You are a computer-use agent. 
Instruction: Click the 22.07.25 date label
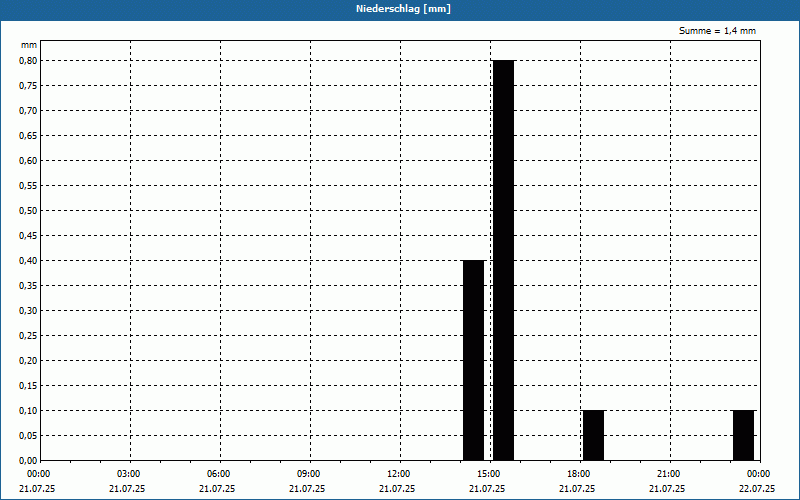click(x=757, y=489)
